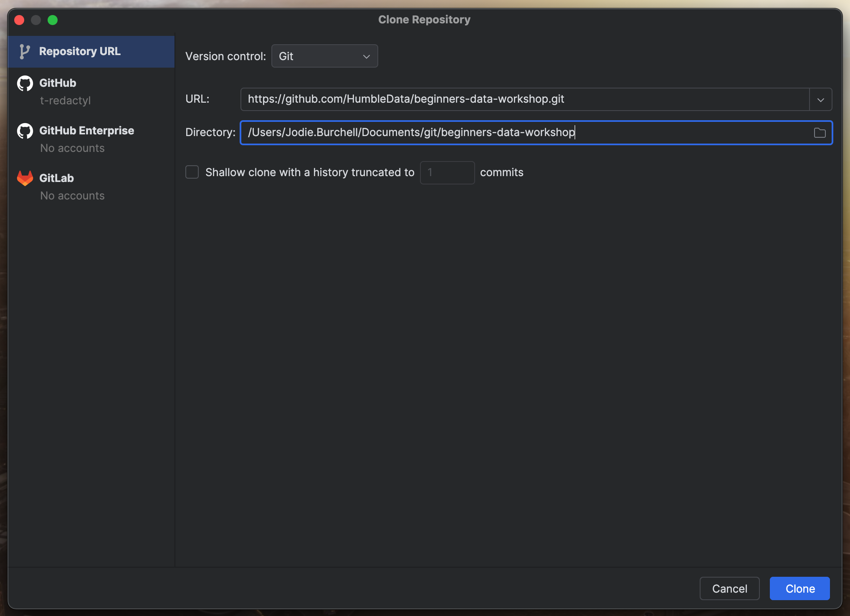This screenshot has width=850, height=616.
Task: Select the GitHub tab in the sidebar
Action: (x=58, y=83)
